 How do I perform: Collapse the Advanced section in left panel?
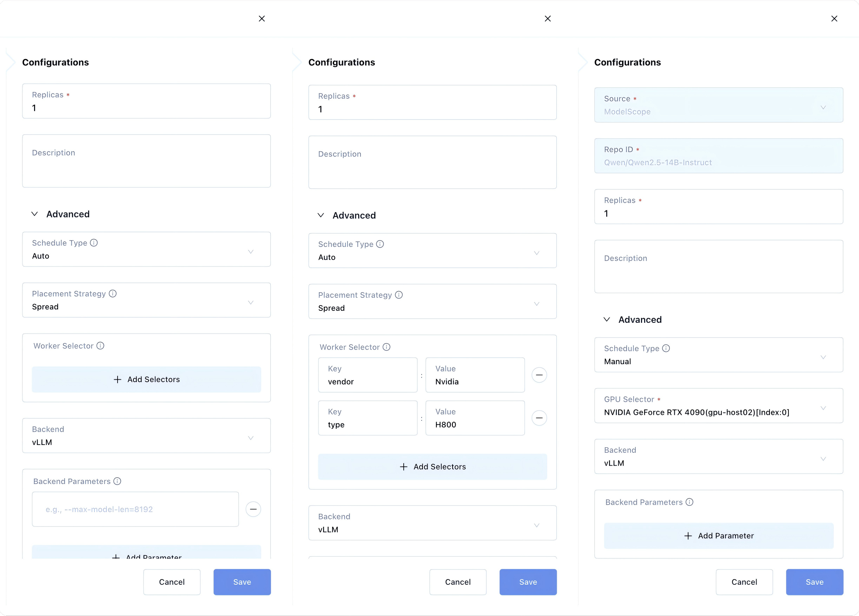pyautogui.click(x=34, y=214)
